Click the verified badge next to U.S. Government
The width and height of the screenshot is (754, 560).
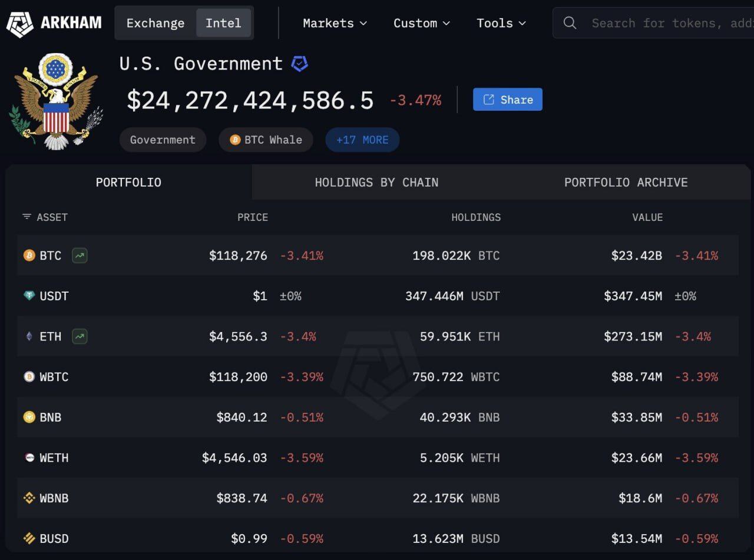[300, 64]
